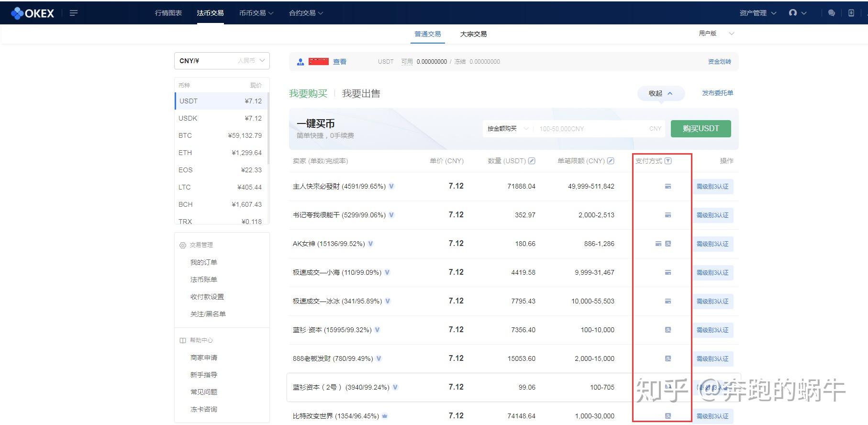The height and width of the screenshot is (425, 868).
Task: Expand the 合约交易 menu
Action: coord(306,13)
